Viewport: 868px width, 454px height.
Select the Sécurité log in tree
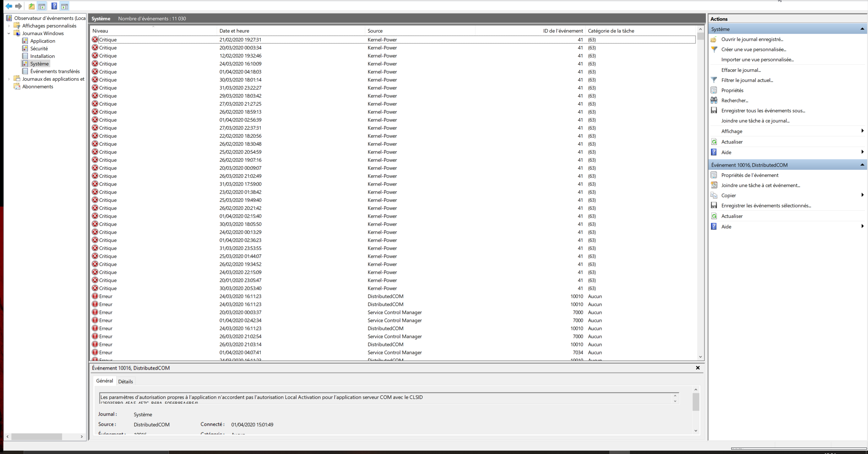(x=39, y=49)
